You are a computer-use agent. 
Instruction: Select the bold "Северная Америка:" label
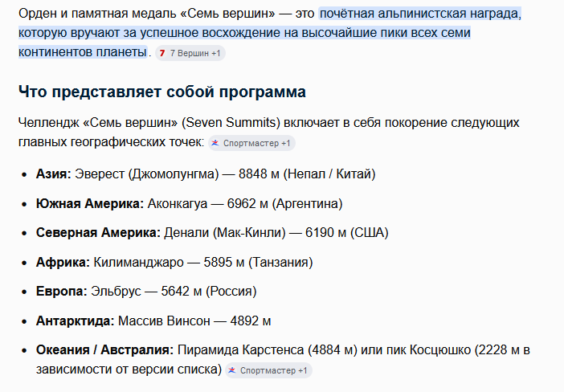tap(98, 233)
